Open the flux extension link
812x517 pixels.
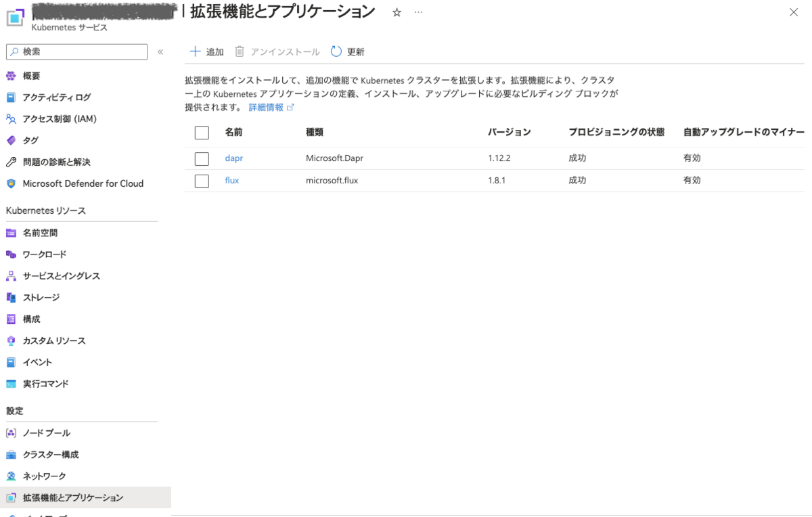[232, 181]
